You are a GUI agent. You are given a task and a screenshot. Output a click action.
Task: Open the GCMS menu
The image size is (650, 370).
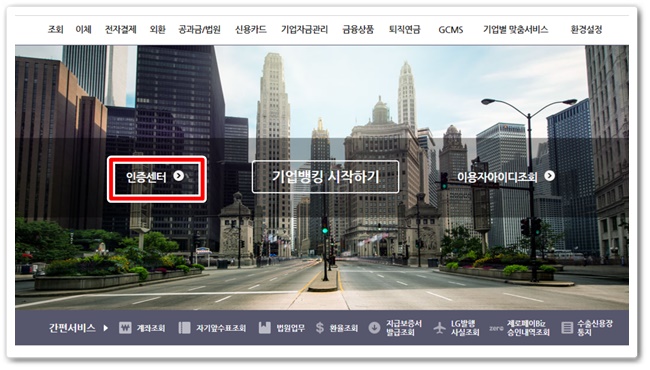451,30
